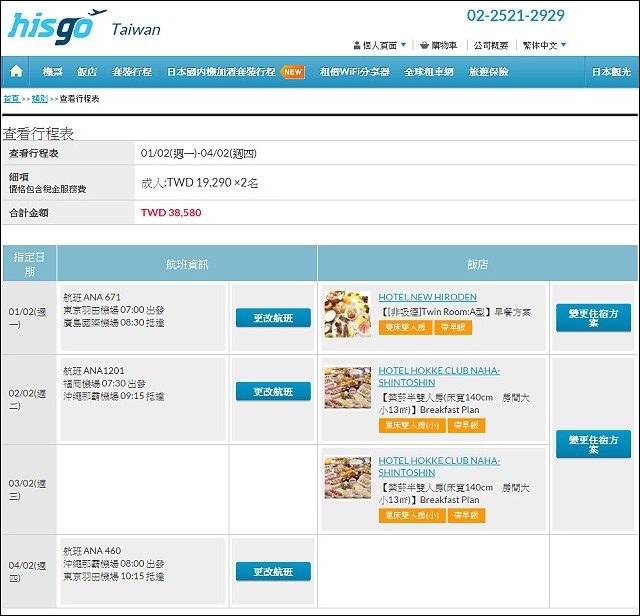Select 套裝行程 in the navigation bar
Viewport: 640px width, 616px height.
pyautogui.click(x=132, y=72)
